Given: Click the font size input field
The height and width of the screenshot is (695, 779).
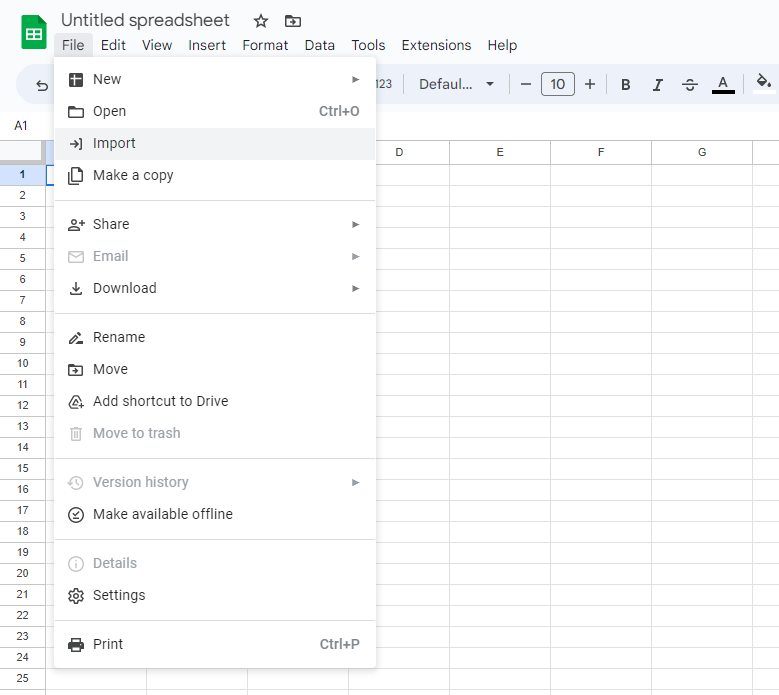Looking at the screenshot, I should 558,85.
